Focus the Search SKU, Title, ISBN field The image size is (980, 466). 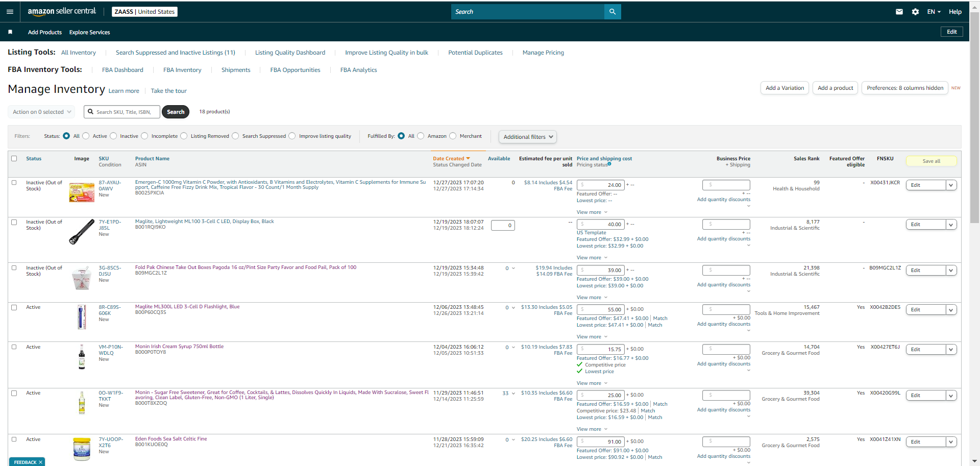(x=122, y=112)
